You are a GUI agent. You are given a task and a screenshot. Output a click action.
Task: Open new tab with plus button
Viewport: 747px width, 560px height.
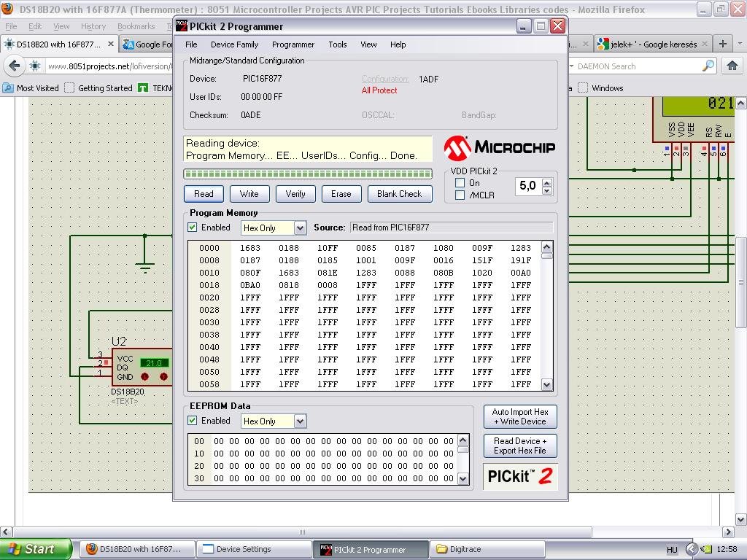pos(723,44)
